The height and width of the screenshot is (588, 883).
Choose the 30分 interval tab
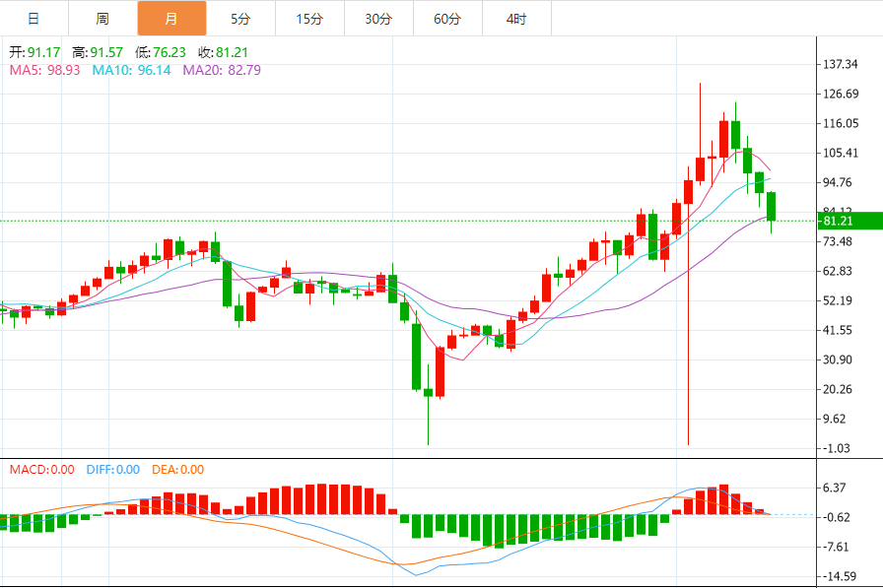tap(379, 19)
